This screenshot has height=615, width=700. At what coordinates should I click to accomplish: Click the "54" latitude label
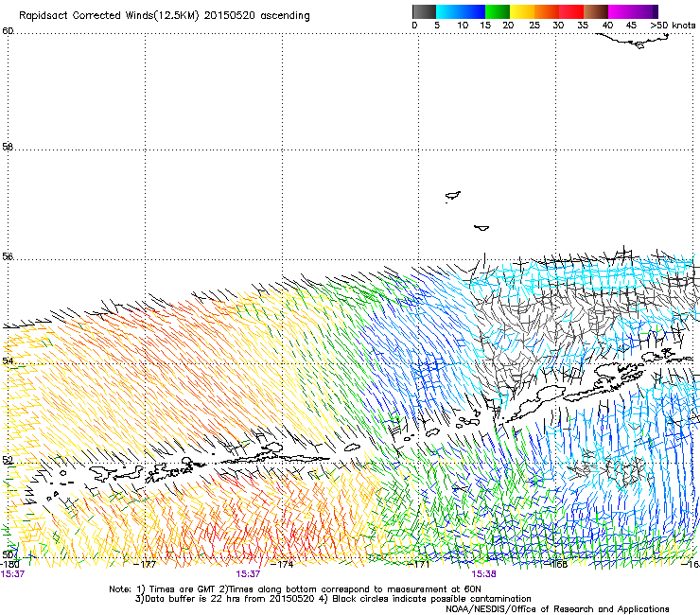tap(8, 360)
